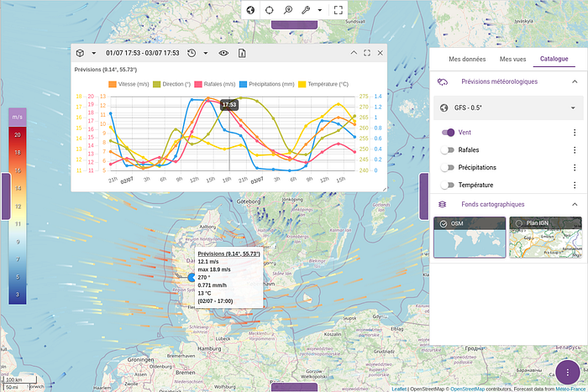This screenshot has width=588, height=392.
Task: Open the Météo-France attribution link
Action: coord(570,389)
